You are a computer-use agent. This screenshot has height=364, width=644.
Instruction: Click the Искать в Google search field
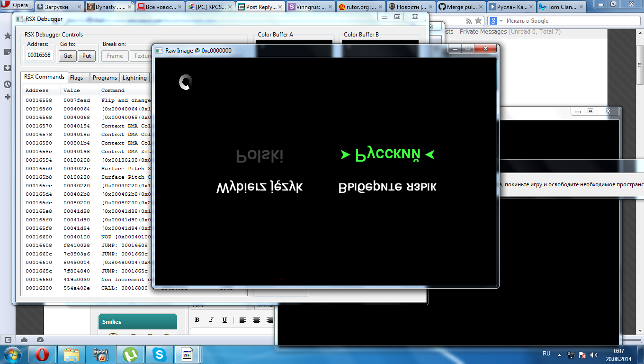[x=573, y=21]
